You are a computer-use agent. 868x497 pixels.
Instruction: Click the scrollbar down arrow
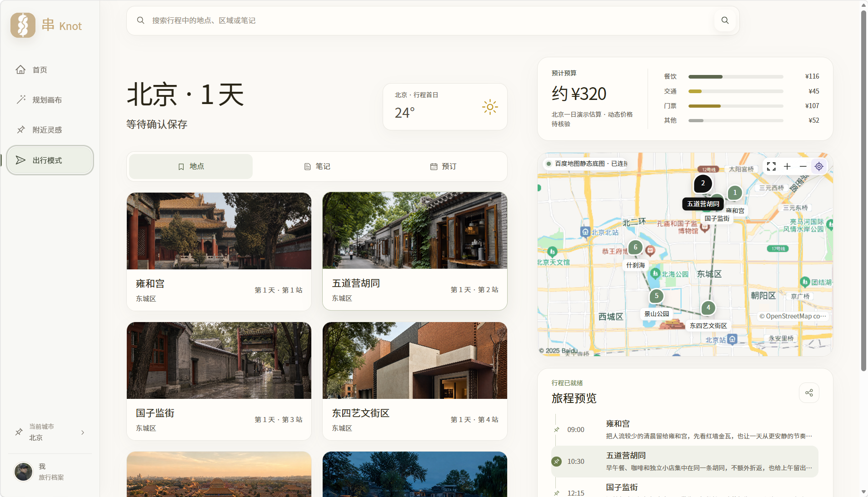863,492
